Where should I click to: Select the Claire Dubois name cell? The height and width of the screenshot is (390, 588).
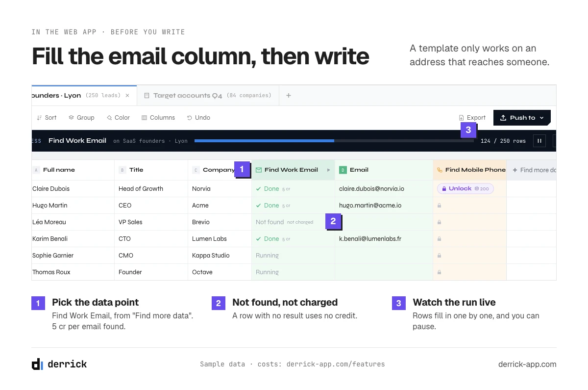point(73,189)
